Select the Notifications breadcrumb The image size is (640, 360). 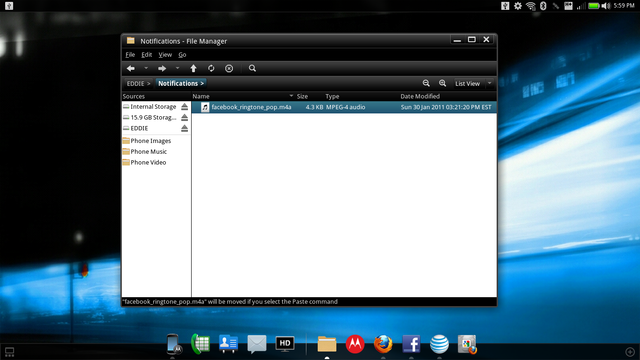[x=180, y=83]
